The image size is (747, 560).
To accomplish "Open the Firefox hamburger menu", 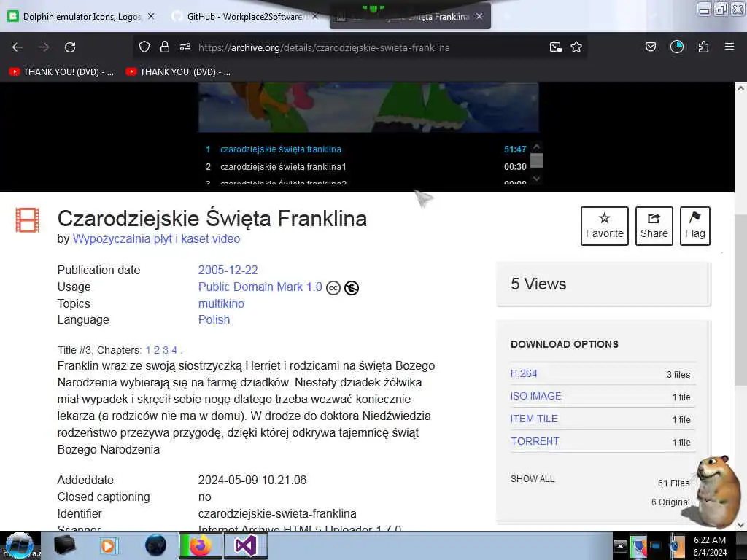I will 729,47.
